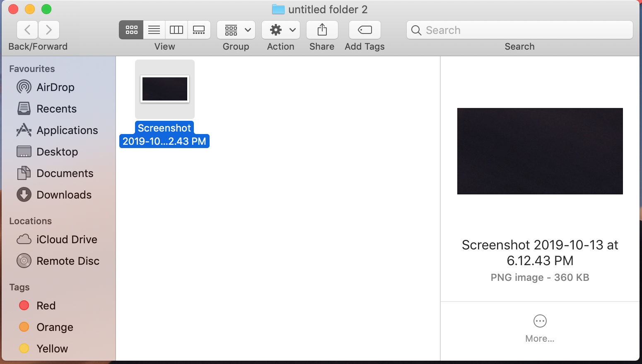The image size is (642, 364).
Task: Focus the Search field
Action: 520,30
